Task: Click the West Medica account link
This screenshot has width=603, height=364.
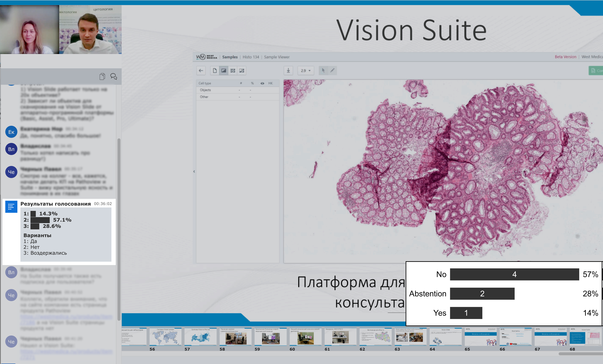Action: click(x=592, y=57)
